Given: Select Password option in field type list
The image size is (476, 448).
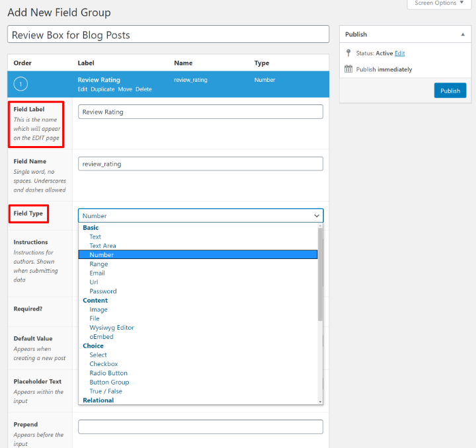Looking at the screenshot, I should point(198,291).
